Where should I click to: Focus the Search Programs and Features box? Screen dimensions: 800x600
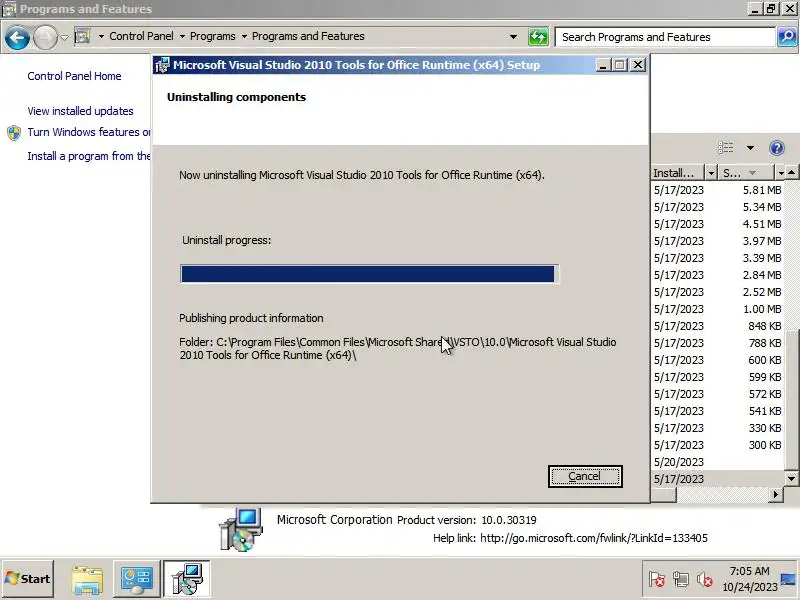pyautogui.click(x=665, y=37)
